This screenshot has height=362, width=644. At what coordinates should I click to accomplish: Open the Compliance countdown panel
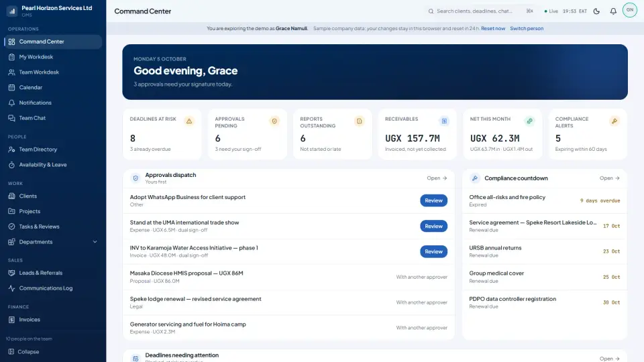point(610,178)
